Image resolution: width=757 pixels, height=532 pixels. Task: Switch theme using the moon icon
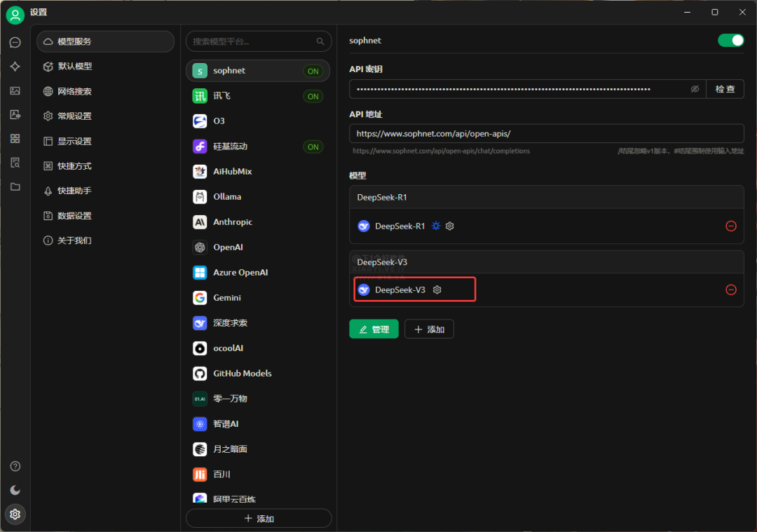click(x=15, y=490)
